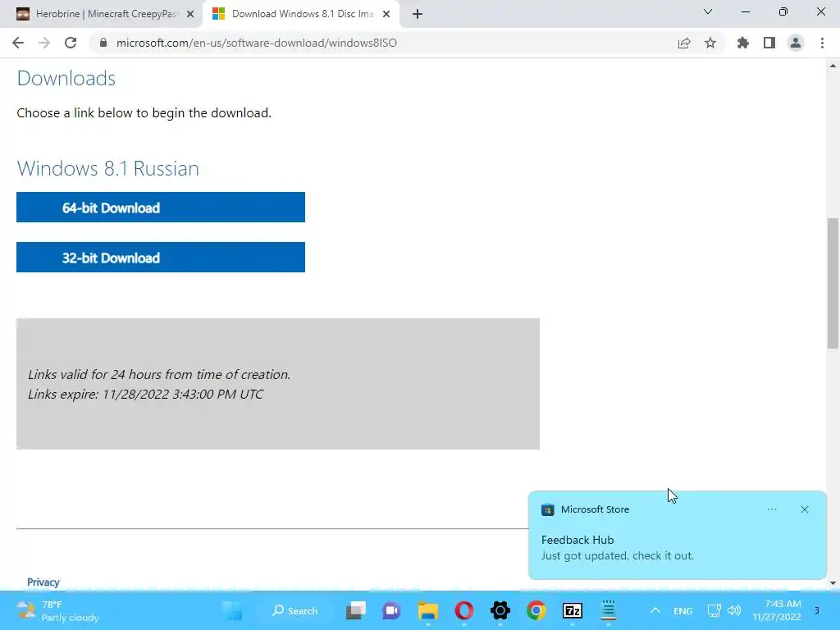The height and width of the screenshot is (630, 840).
Task: Open 7-Zip from taskbar
Action: point(572,610)
